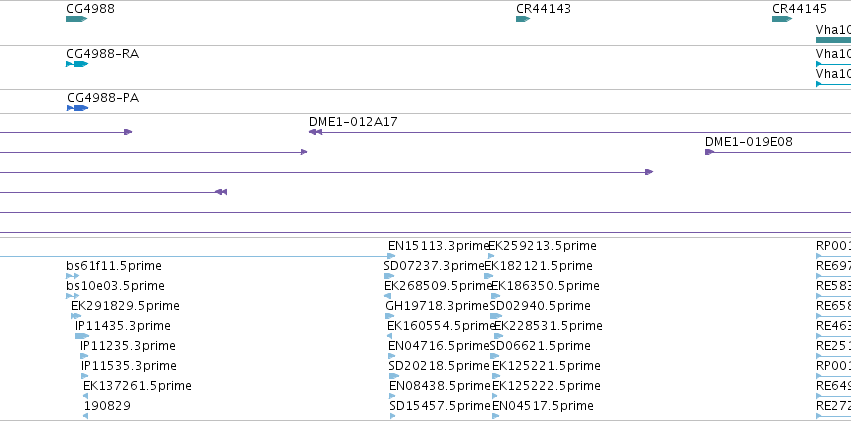Select the SD02940.5prime EST arrow
Screen dimensions: 851x421
point(496,316)
